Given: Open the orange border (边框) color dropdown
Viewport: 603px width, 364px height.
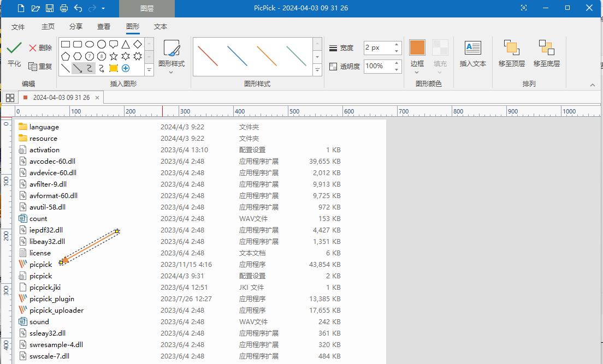Looking at the screenshot, I should tap(417, 57).
